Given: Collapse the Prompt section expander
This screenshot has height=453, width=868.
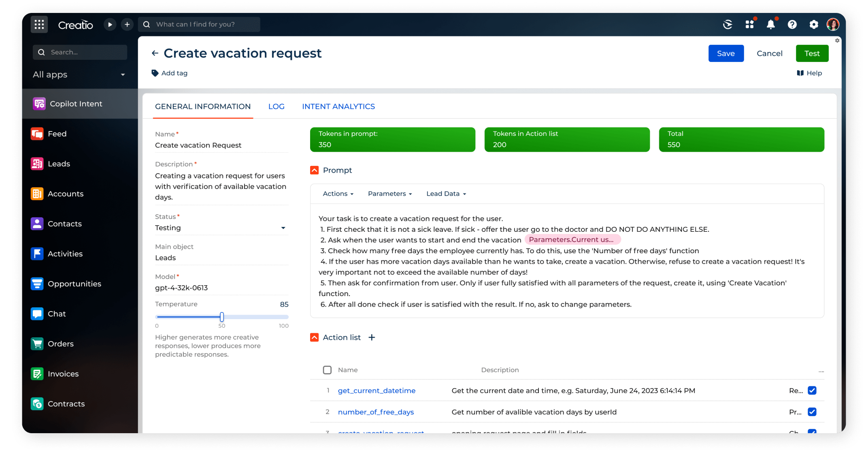Looking at the screenshot, I should [x=315, y=170].
